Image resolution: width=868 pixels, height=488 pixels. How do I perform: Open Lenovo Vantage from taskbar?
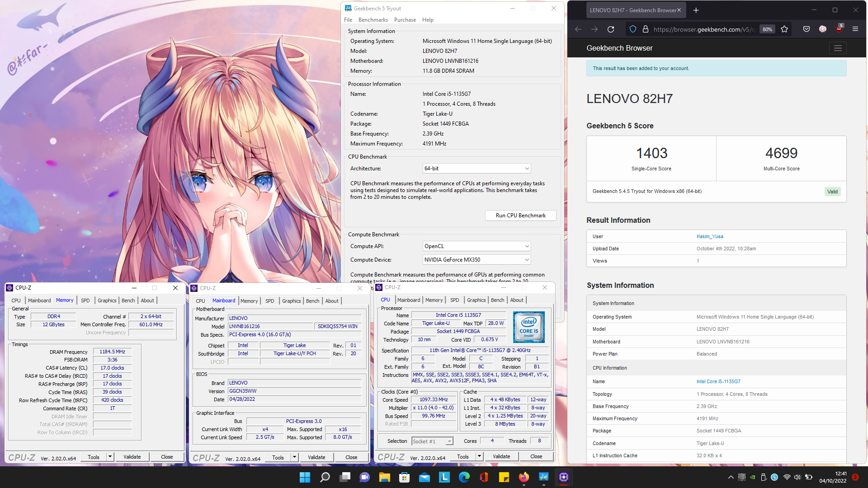(x=444, y=477)
